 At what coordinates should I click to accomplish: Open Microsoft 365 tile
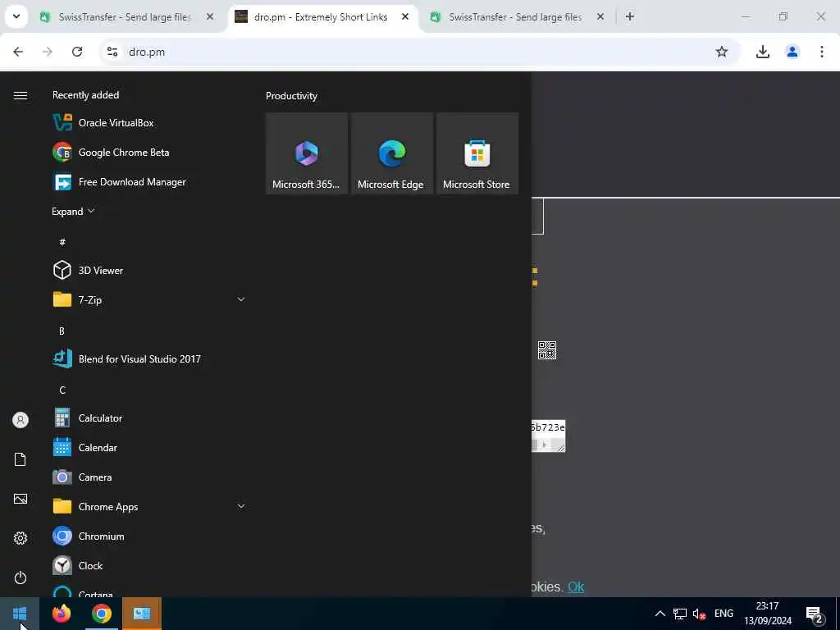307,153
